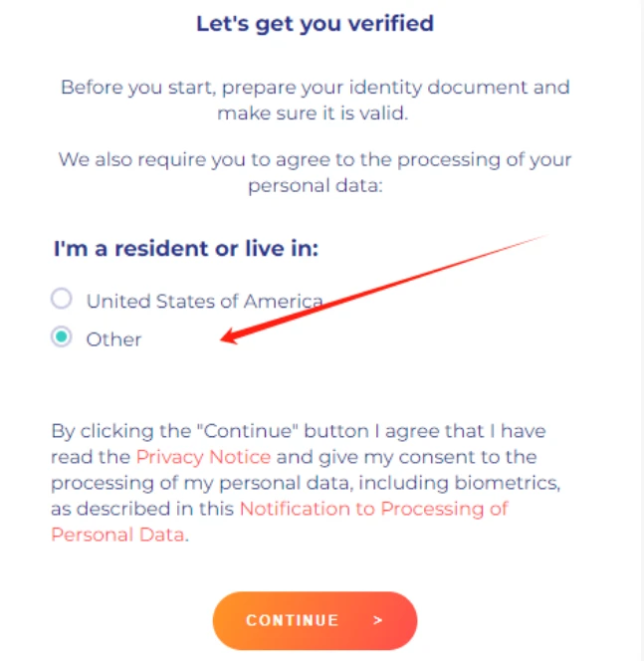644x661 pixels.
Task: Select the Other radio button
Action: [62, 338]
